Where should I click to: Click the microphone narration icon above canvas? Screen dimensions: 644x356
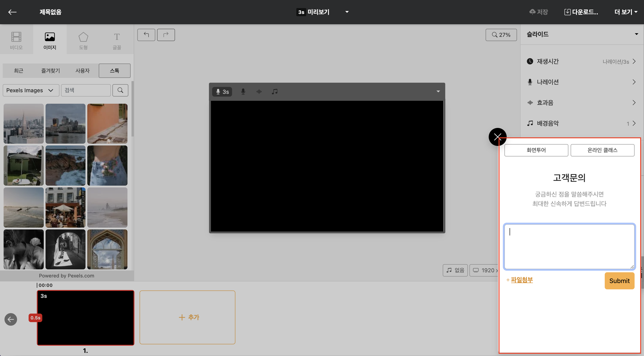[x=243, y=92]
